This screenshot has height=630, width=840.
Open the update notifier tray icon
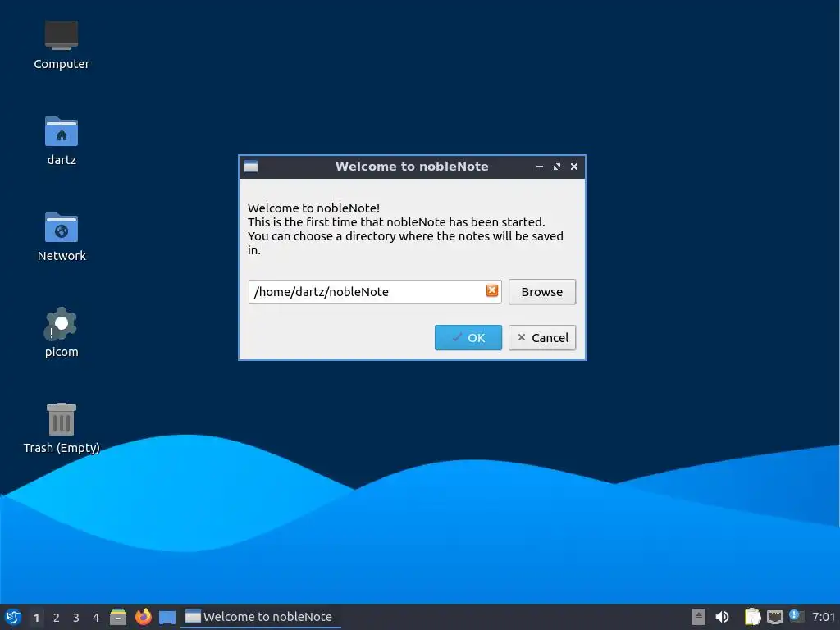click(x=796, y=617)
